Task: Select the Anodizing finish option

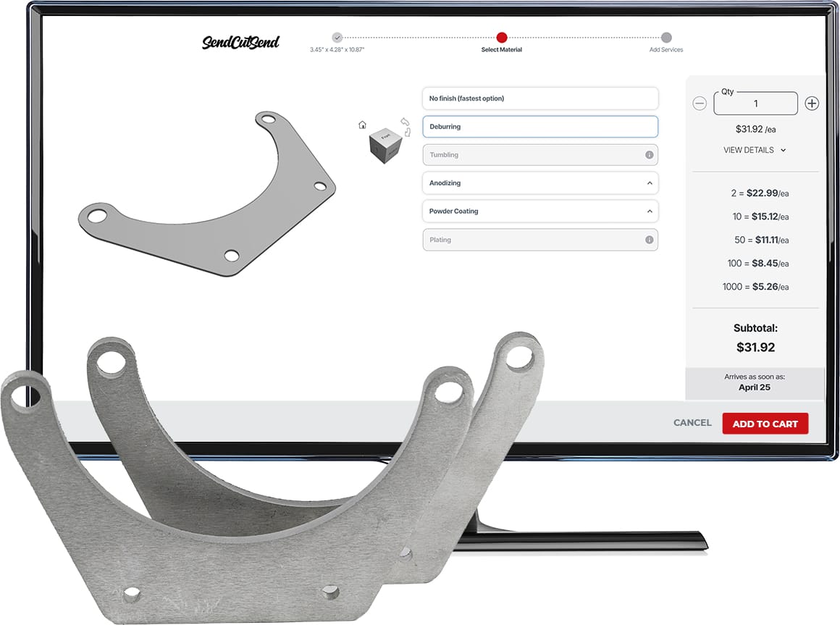Action: (540, 183)
